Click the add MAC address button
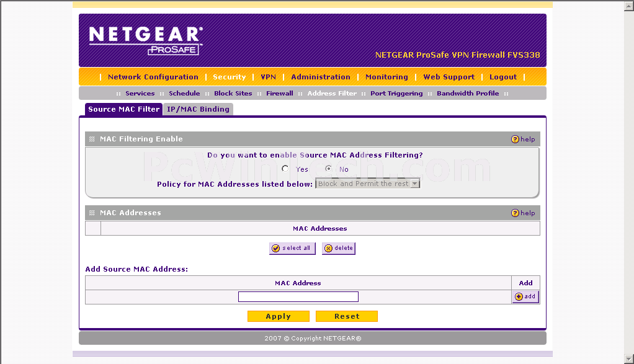The height and width of the screenshot is (364, 634). (525, 296)
